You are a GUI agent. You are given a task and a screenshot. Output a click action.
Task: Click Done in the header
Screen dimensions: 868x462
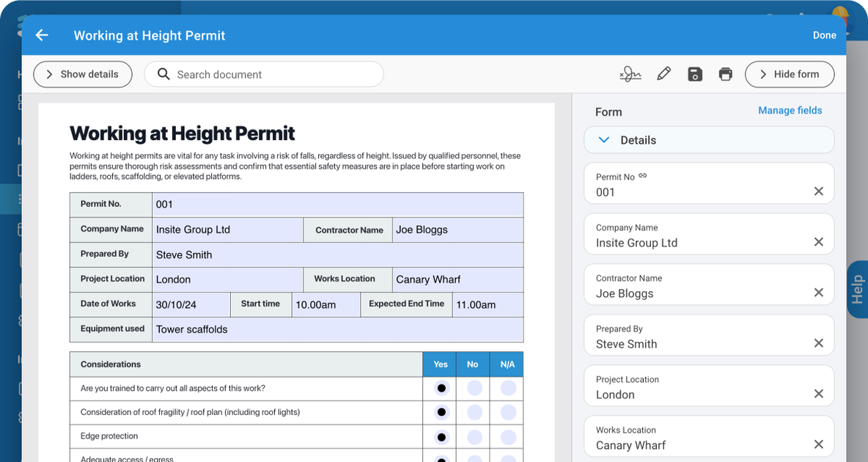(x=824, y=34)
